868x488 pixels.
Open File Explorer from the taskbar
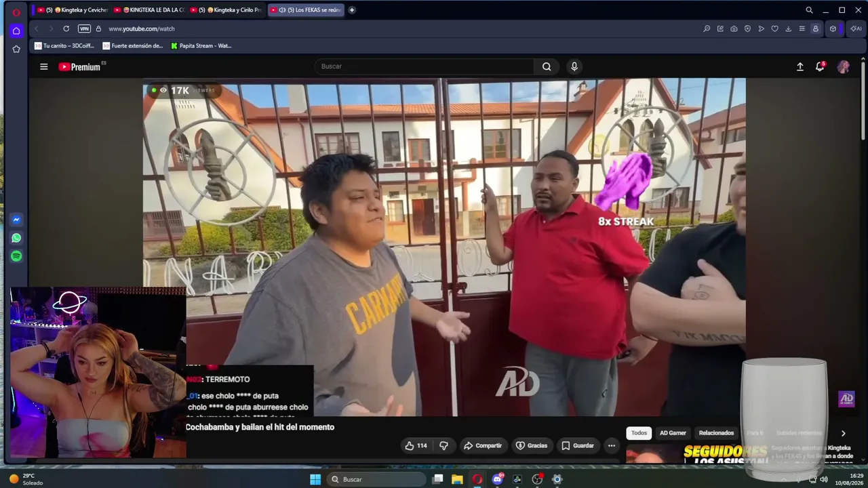(458, 479)
